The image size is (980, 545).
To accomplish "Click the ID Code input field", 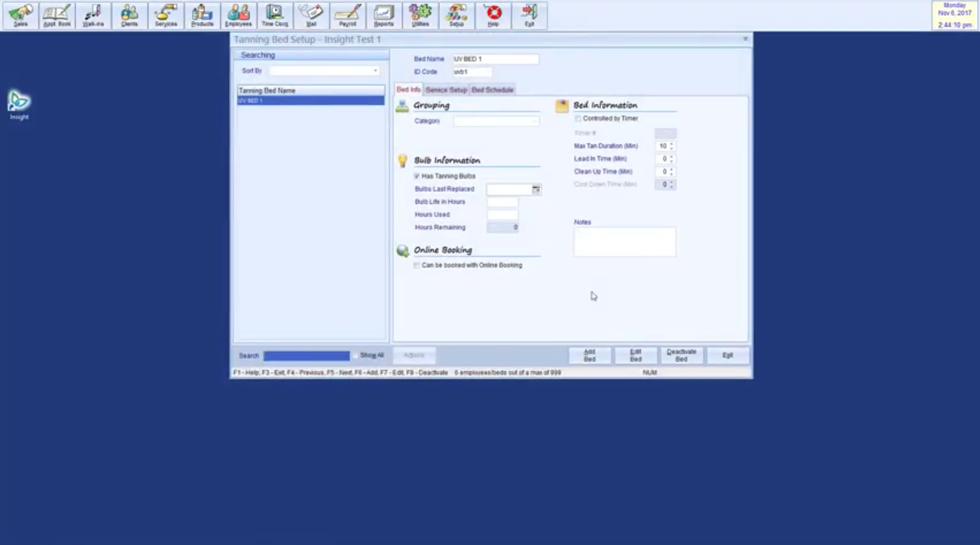I will [x=472, y=72].
